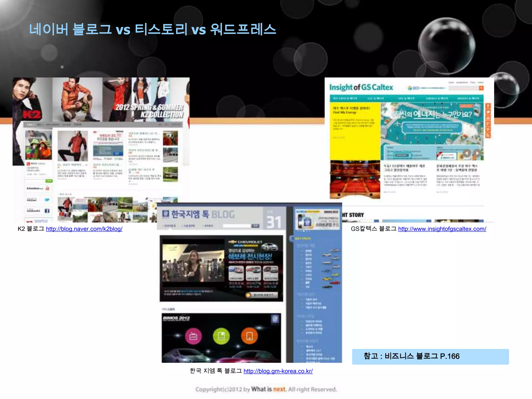
Task: Click the green document icon in BIMOS 2012
Action: [221, 336]
